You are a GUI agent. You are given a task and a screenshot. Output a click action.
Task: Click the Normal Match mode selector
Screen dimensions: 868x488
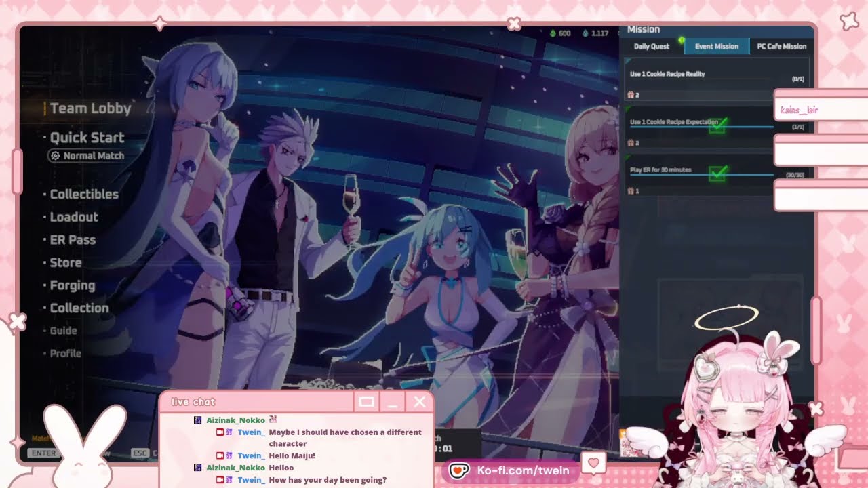86,156
